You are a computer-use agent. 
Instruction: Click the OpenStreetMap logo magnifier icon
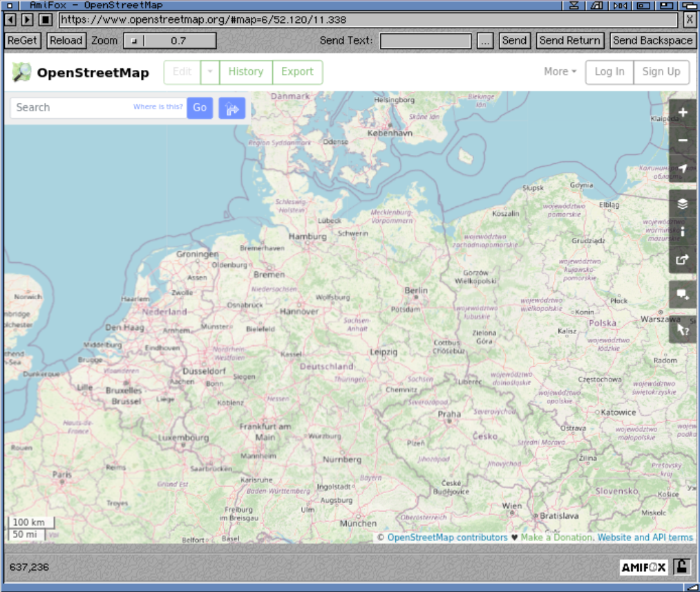(21, 72)
